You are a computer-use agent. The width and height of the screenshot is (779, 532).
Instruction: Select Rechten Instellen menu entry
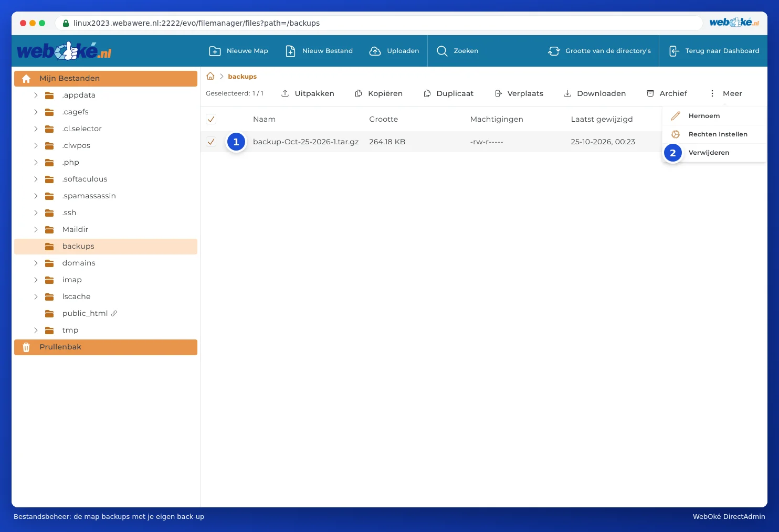pos(714,134)
